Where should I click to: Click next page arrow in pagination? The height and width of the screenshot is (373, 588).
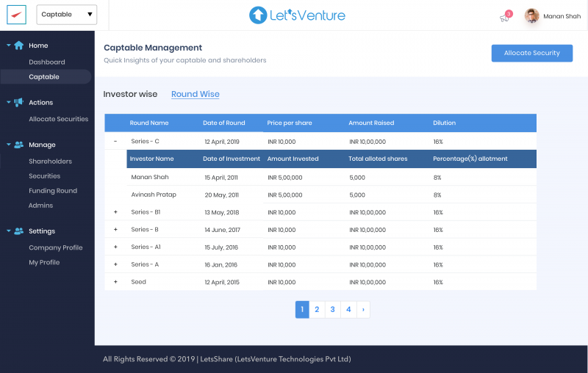click(x=363, y=310)
